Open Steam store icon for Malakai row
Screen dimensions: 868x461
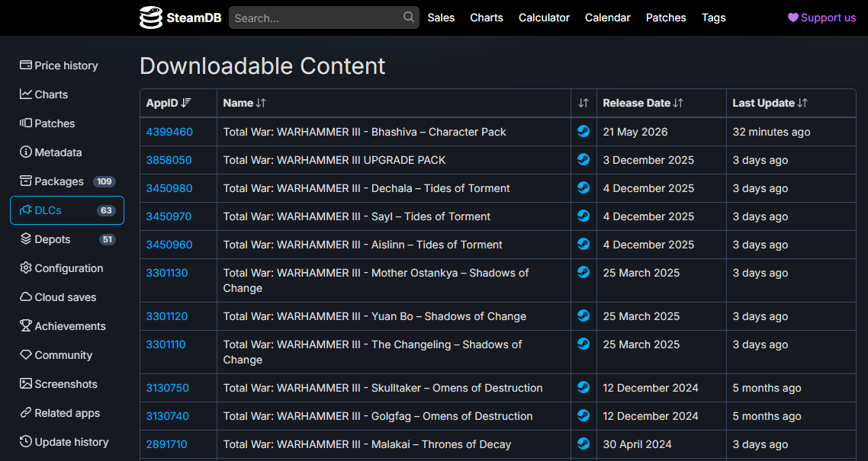pyautogui.click(x=583, y=444)
